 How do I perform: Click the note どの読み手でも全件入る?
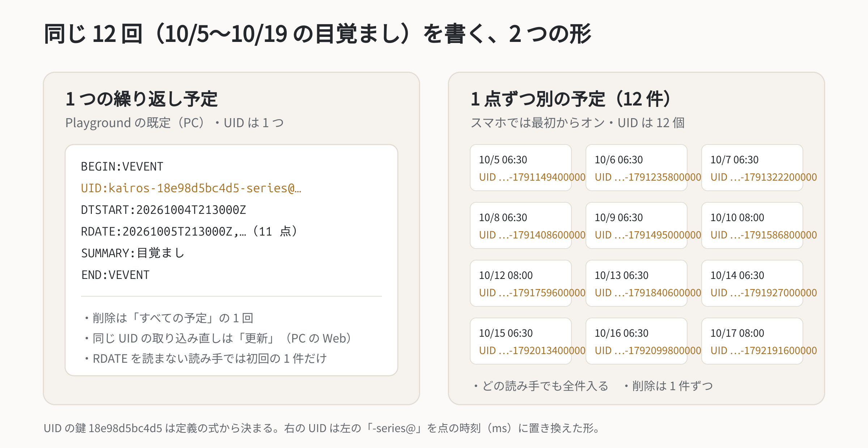[541, 386]
